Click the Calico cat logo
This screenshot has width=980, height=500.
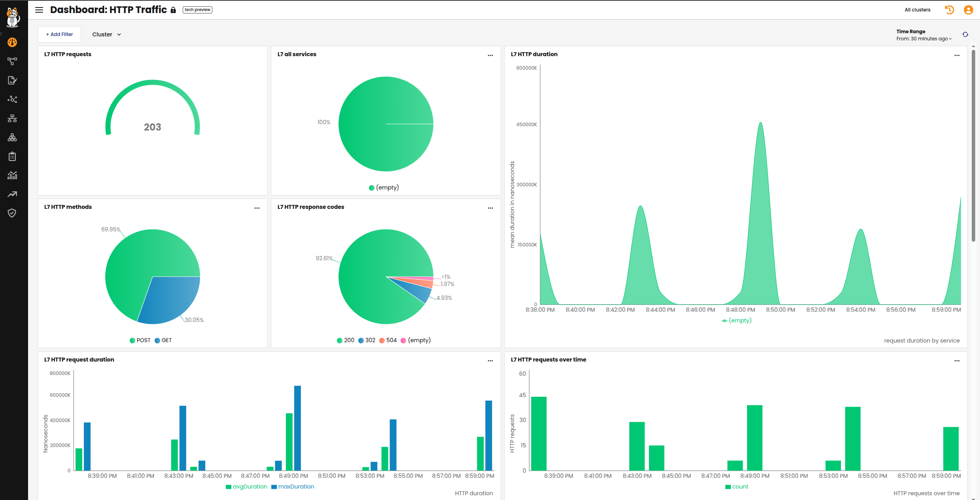[x=13, y=17]
